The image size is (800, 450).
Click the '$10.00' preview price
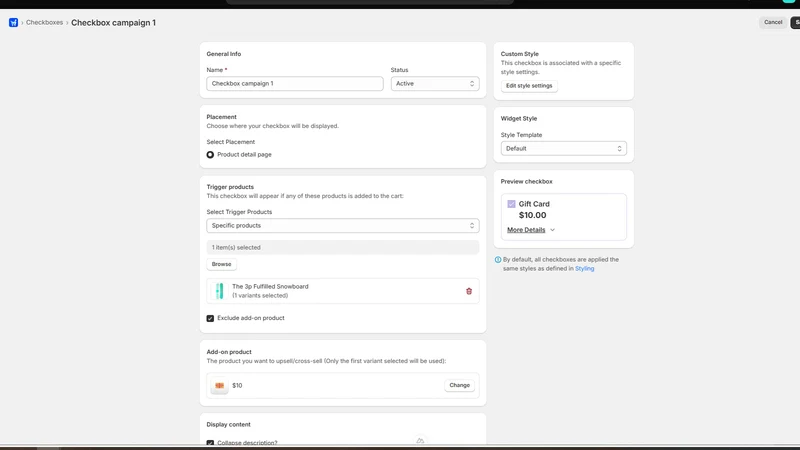(532, 215)
